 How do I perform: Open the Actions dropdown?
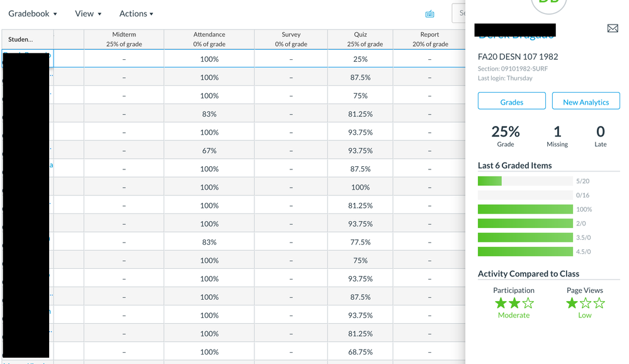[x=136, y=14]
